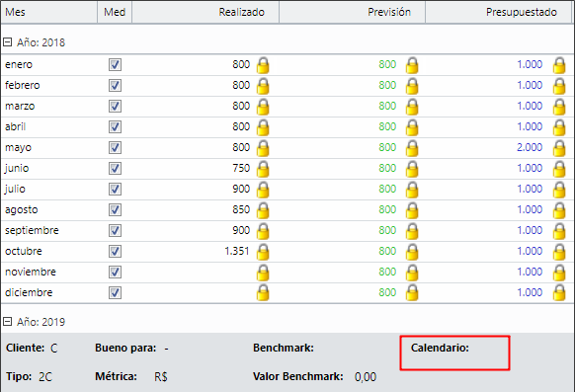575x392 pixels.
Task: Click the Previsión lock icon for agosto
Action: click(412, 210)
